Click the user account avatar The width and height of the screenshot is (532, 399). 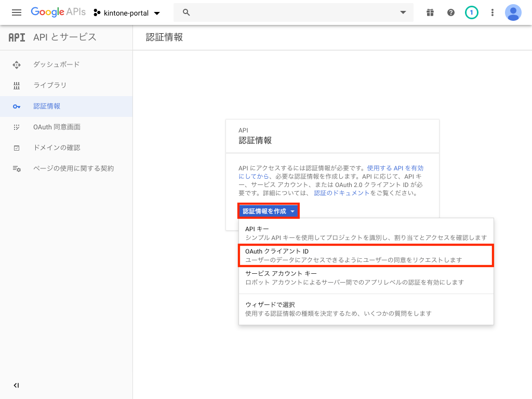tap(513, 12)
